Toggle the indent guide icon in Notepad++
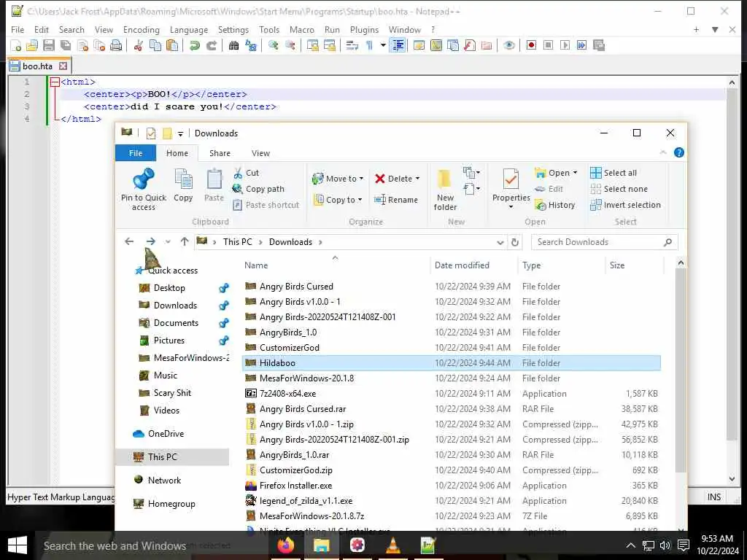This screenshot has width=747, height=560. coord(398,46)
